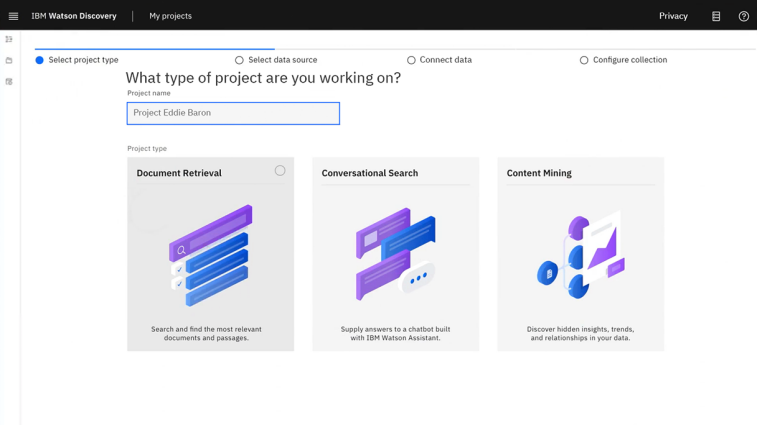Click the Content Mining illustration
Screen dimensions: 757x425
pos(580,255)
